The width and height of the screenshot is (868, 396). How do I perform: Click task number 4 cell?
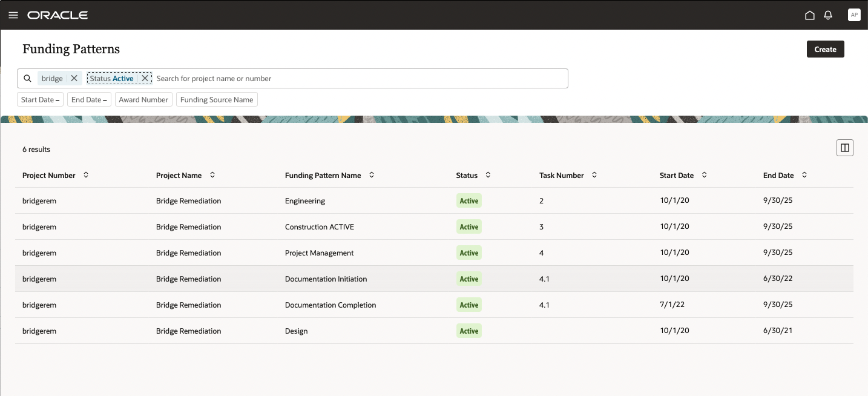(541, 252)
